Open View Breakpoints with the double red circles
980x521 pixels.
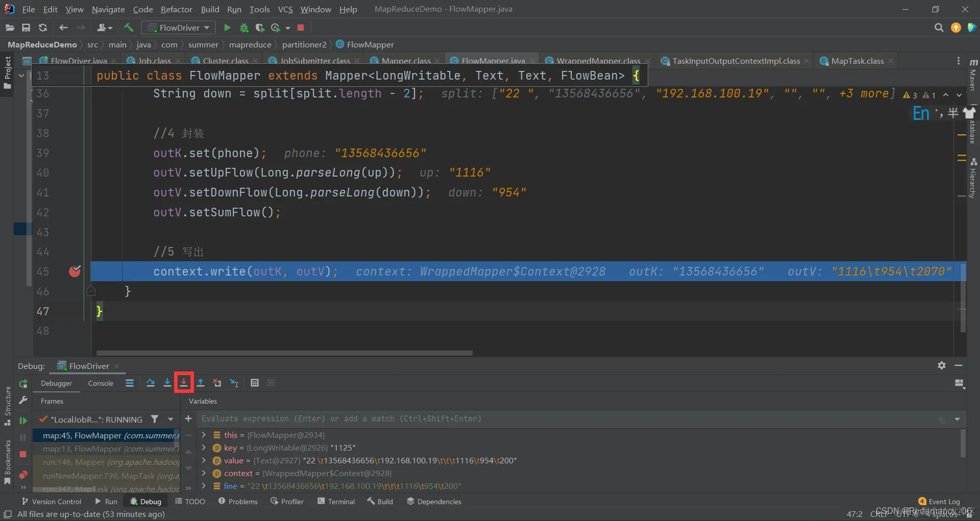pyautogui.click(x=23, y=475)
